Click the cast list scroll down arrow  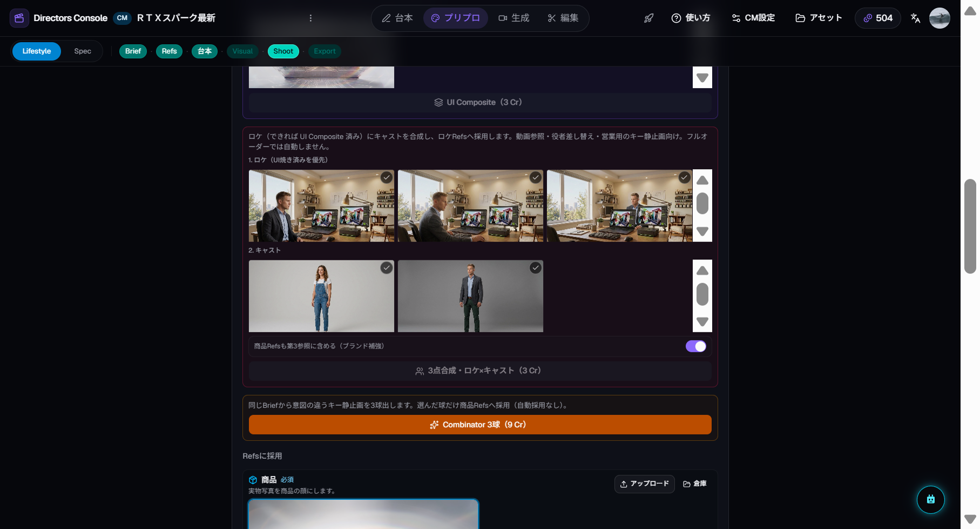tap(702, 322)
